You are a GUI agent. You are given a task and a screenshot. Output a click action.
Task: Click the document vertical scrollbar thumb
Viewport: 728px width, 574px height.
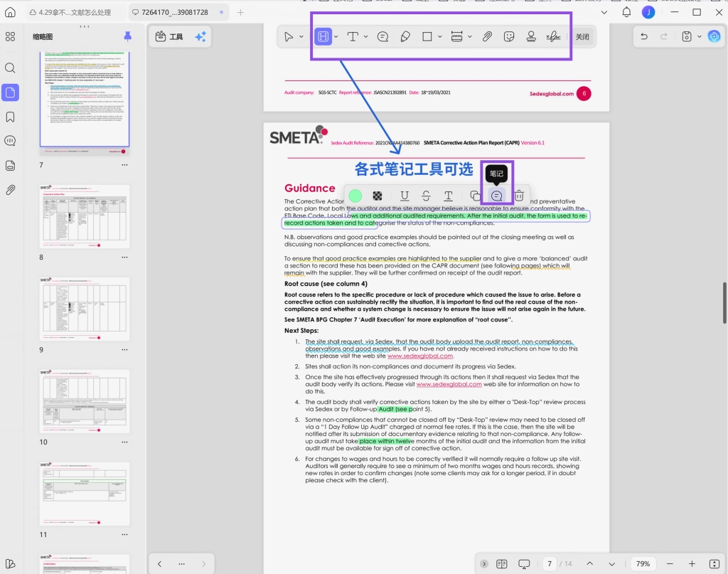724,303
